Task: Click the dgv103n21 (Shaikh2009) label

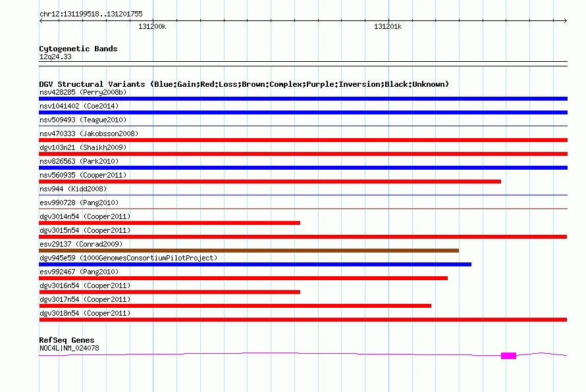Action: tap(83, 147)
